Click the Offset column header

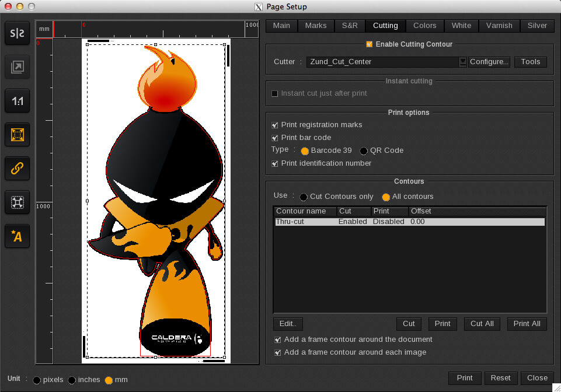(x=478, y=211)
